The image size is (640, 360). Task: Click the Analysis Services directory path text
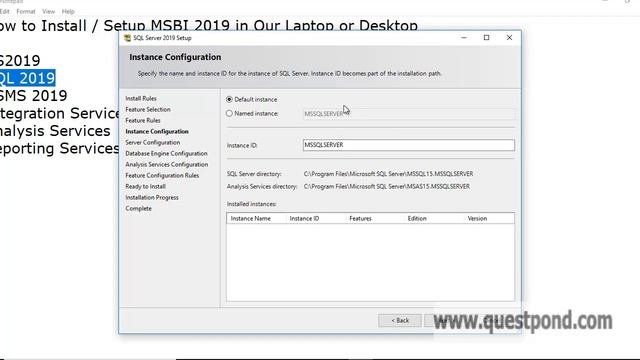point(387,187)
